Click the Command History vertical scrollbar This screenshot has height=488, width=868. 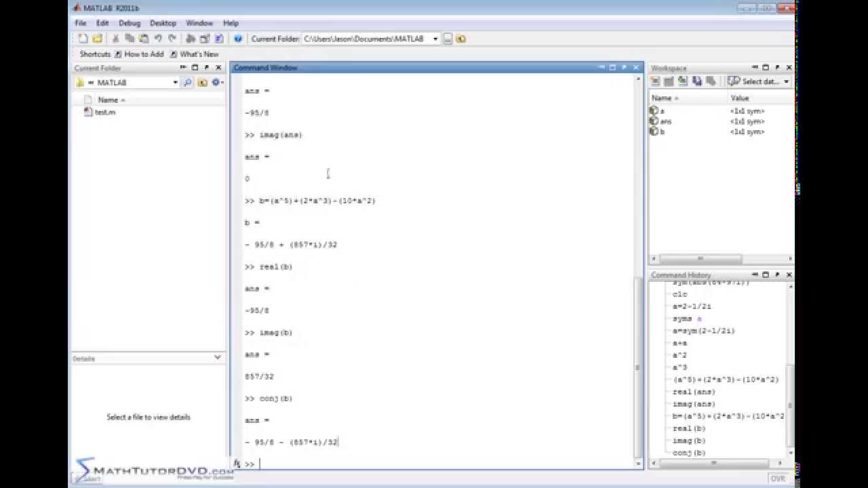pyautogui.click(x=789, y=407)
